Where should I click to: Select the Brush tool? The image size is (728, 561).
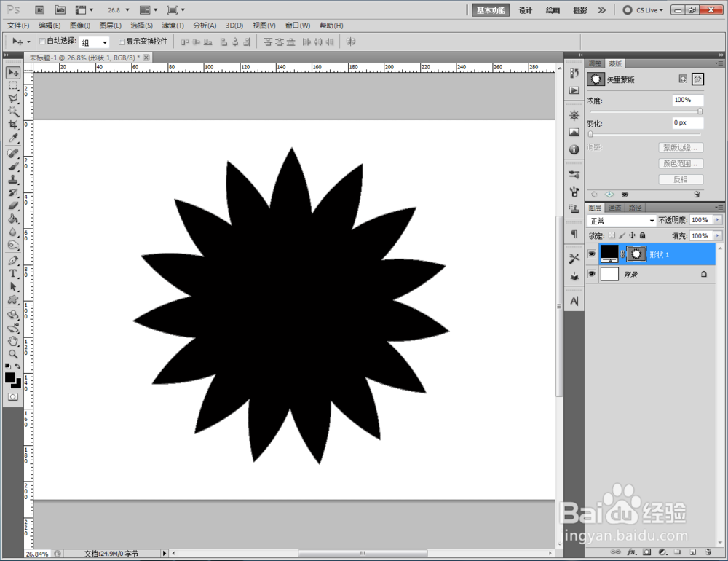(13, 166)
